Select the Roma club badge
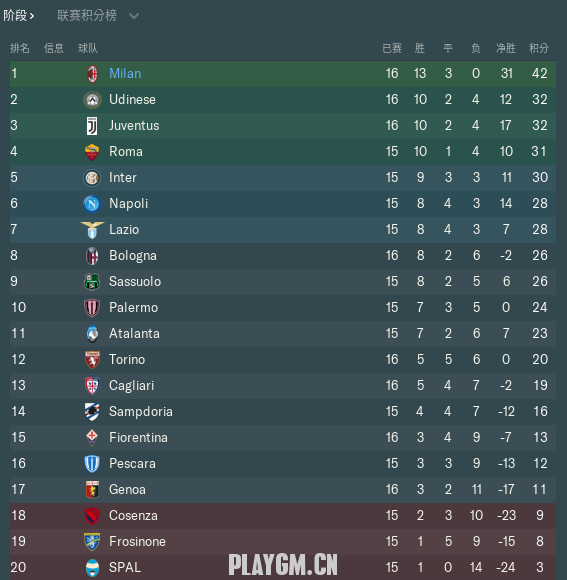The image size is (567, 580). pos(92,152)
